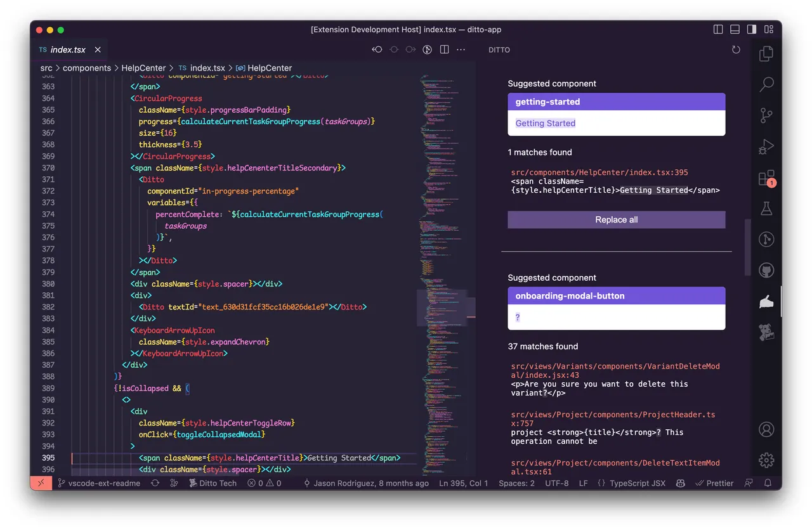Open Jason Rodriguez blame info
The width and height of the screenshot is (812, 530).
(x=366, y=483)
